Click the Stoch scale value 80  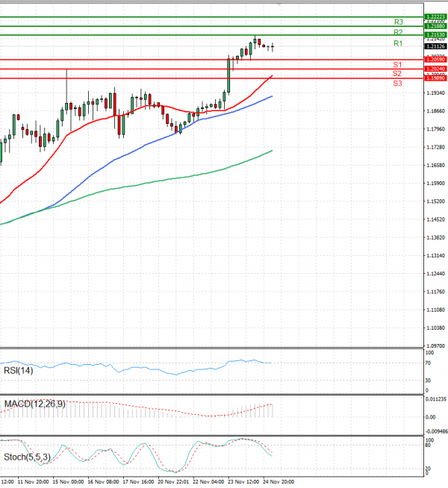tap(428, 445)
